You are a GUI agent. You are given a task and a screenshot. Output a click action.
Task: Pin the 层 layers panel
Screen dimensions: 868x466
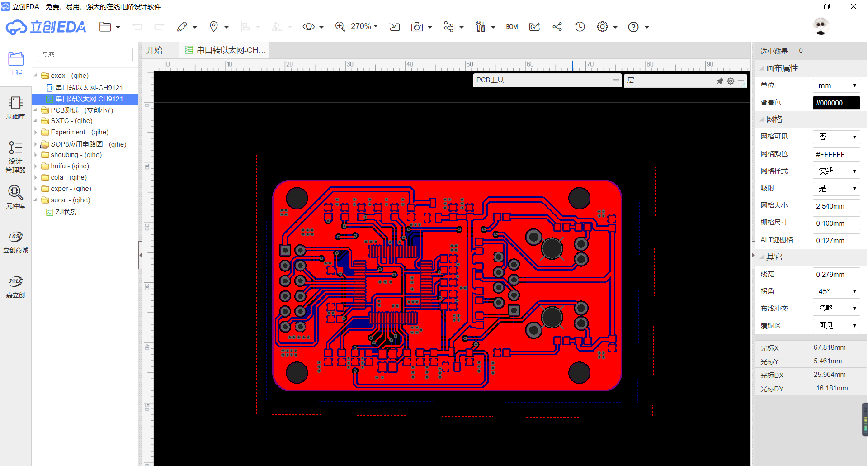720,81
